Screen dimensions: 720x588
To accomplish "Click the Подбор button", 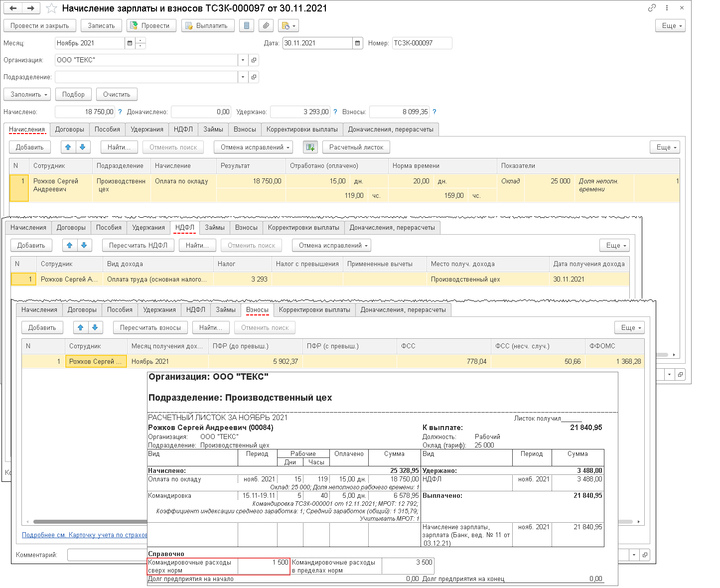I will click(73, 94).
